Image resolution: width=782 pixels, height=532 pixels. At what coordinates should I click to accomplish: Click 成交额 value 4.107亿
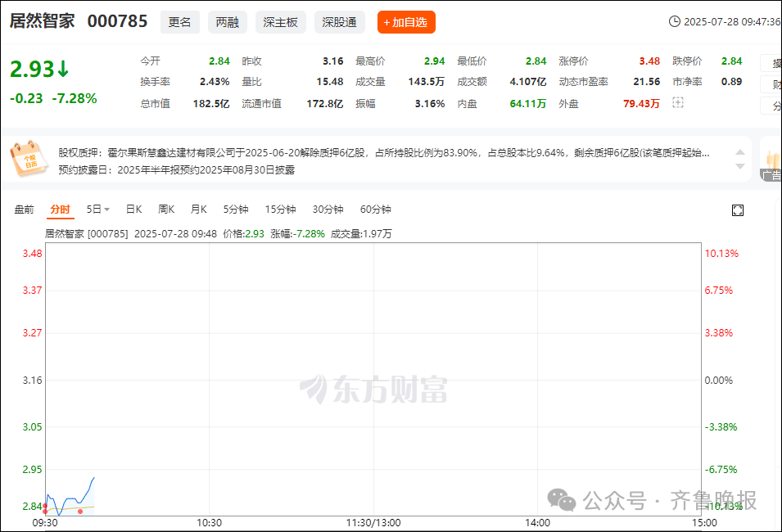click(528, 82)
